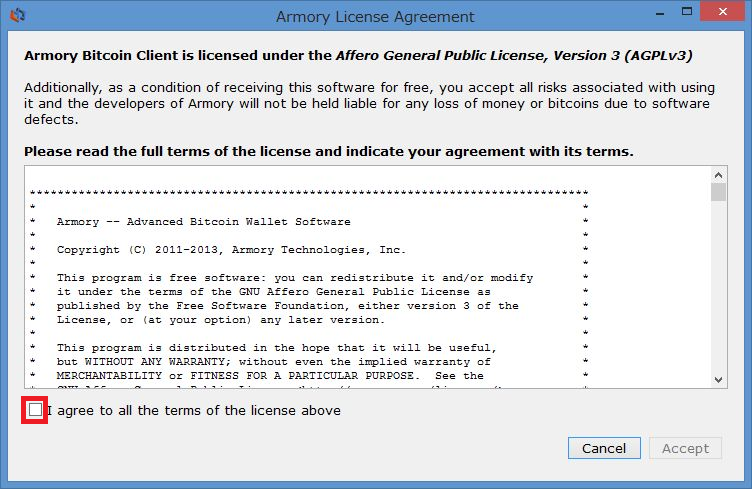Viewport: 752px width, 489px height.
Task: Click the 'I agree to all the terms' label
Action: point(194,410)
